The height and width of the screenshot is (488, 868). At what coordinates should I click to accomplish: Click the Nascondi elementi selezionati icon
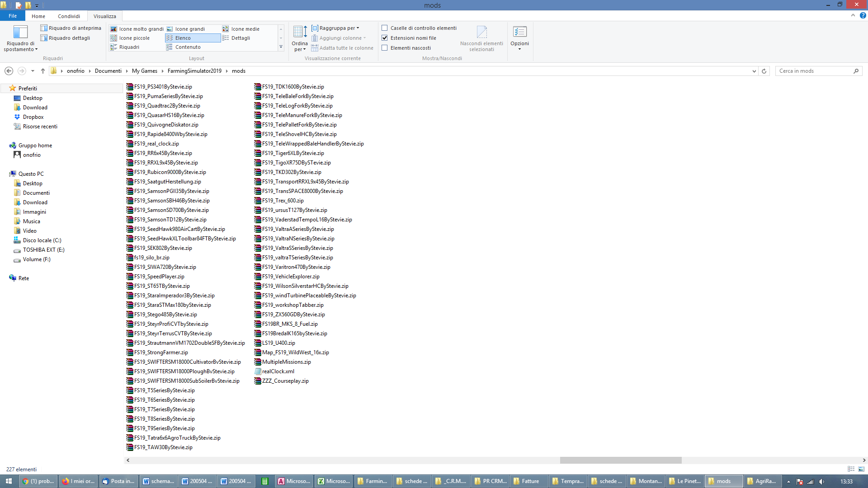pyautogui.click(x=482, y=33)
